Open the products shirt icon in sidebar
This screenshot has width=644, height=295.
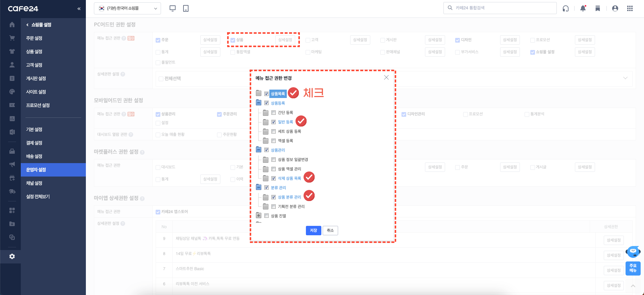coord(12,51)
